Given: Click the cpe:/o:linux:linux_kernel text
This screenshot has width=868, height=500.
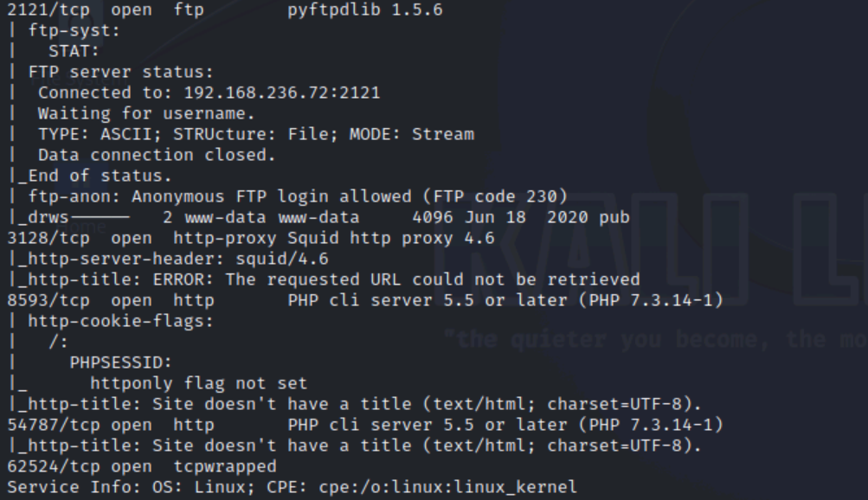Looking at the screenshot, I should 447,487.
